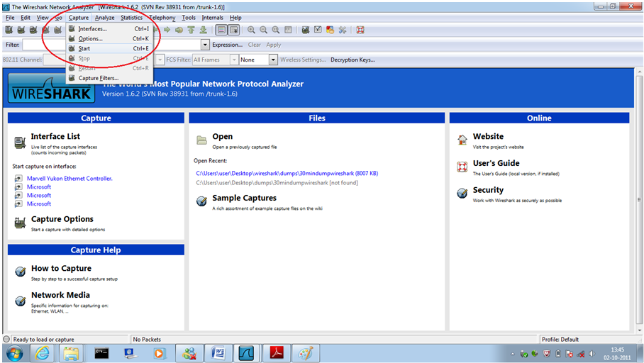Open recent file 30mindumpwireshark (8007 KB)
Image resolution: width=644 pixels, height=363 pixels.
click(287, 173)
